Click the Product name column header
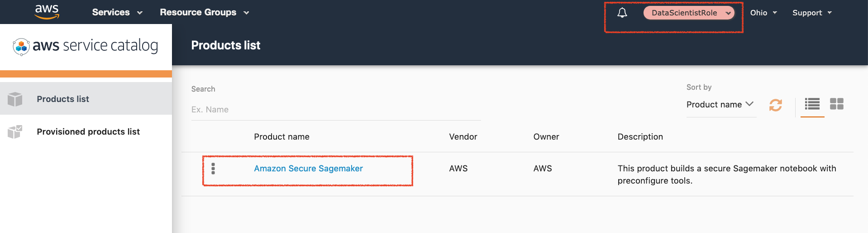This screenshot has height=233, width=868. [x=281, y=137]
